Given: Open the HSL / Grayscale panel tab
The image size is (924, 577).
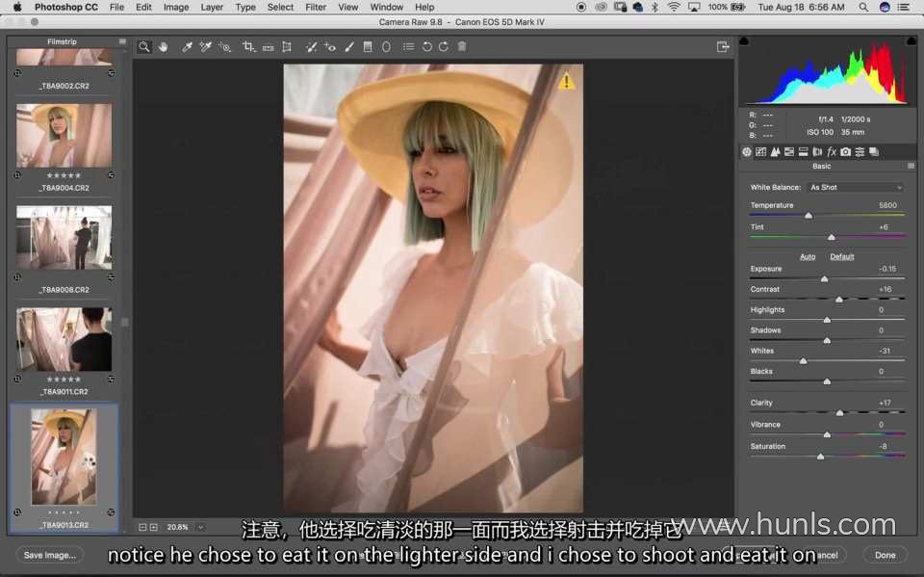Looking at the screenshot, I should tap(789, 152).
